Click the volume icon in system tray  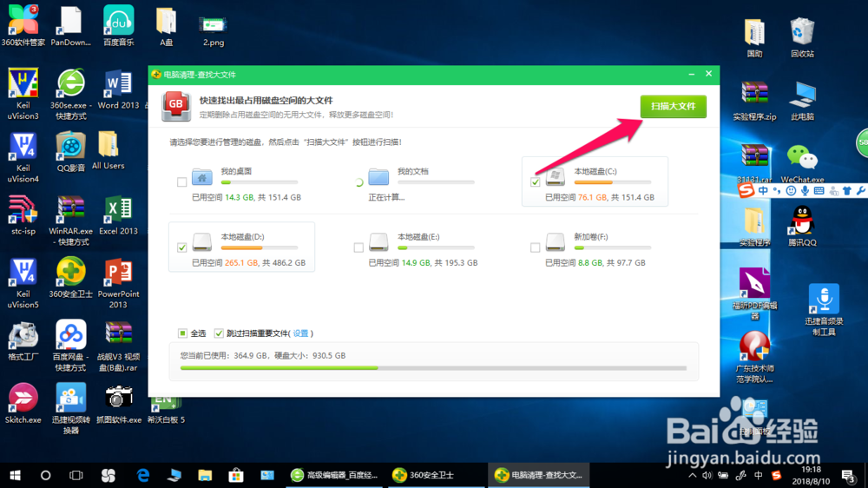point(707,475)
